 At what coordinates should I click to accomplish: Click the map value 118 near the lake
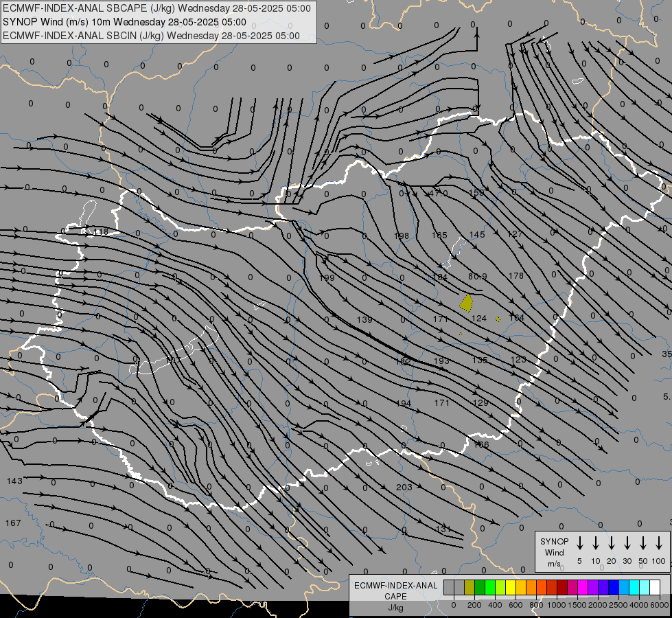click(101, 232)
